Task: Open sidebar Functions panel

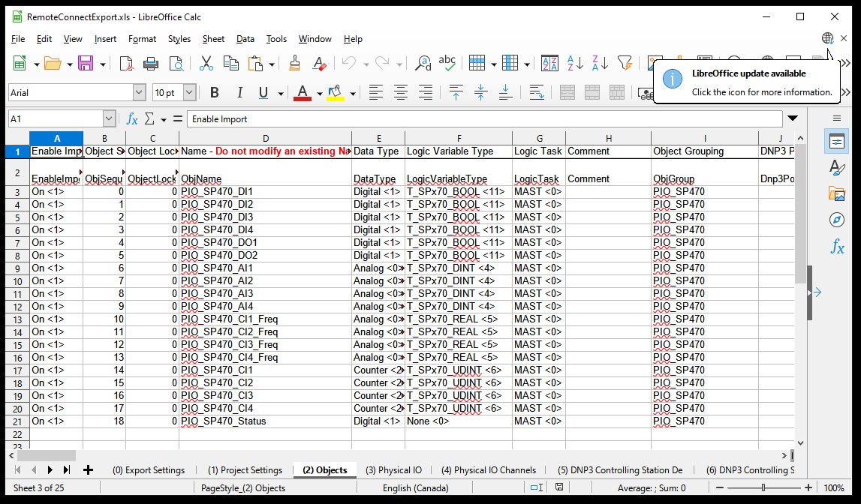Action: click(x=836, y=246)
